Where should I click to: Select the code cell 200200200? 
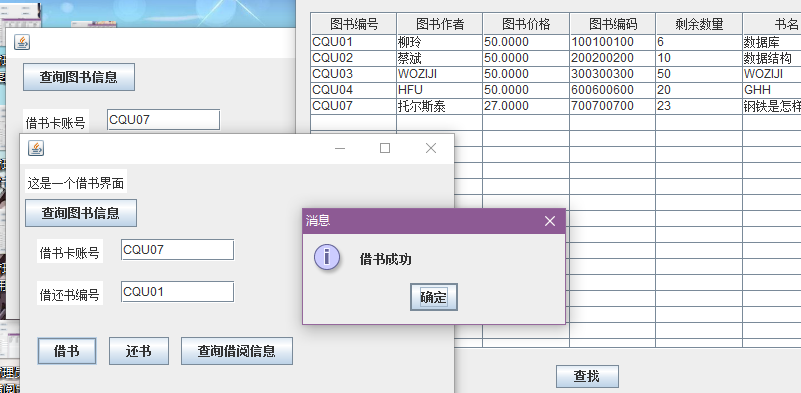click(x=612, y=58)
